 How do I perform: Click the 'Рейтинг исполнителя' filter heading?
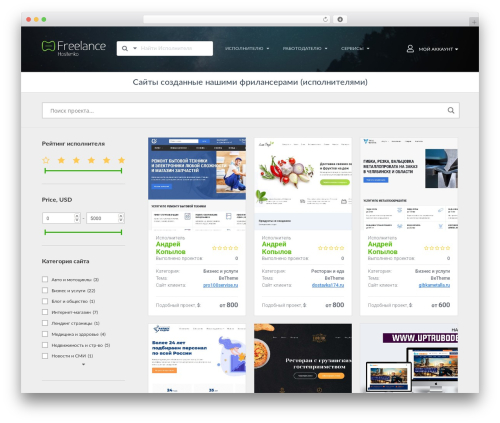point(73,144)
